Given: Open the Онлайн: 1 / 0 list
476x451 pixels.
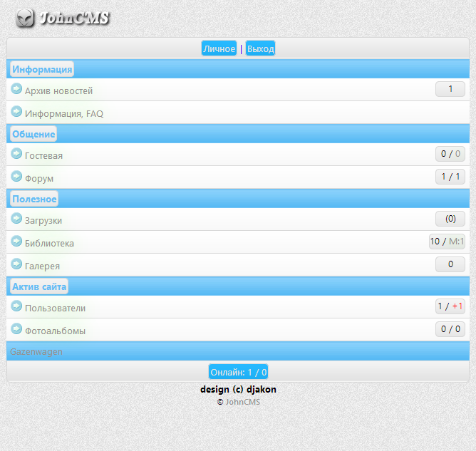Looking at the screenshot, I should [x=238, y=372].
